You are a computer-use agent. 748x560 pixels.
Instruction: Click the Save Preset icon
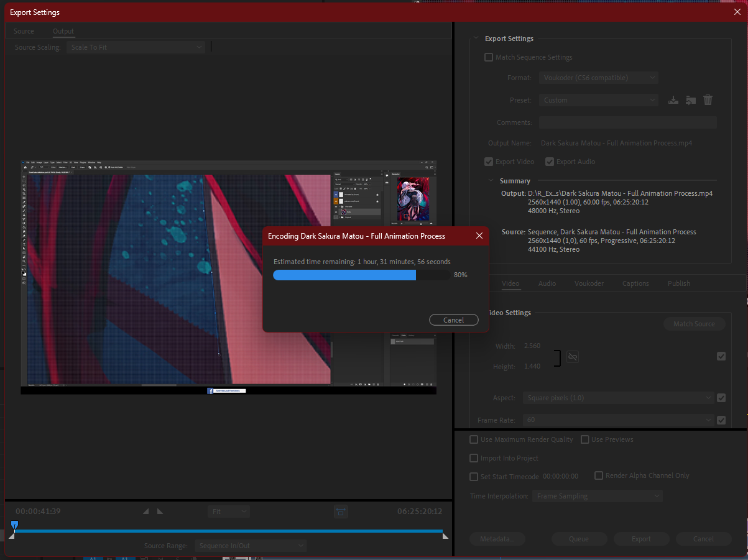pyautogui.click(x=673, y=100)
